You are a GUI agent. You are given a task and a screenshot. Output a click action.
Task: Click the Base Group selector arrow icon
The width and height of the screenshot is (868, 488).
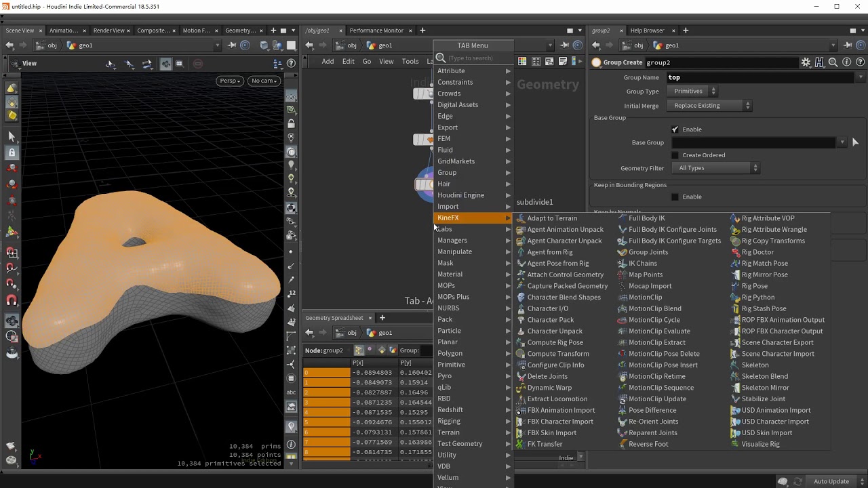point(855,142)
